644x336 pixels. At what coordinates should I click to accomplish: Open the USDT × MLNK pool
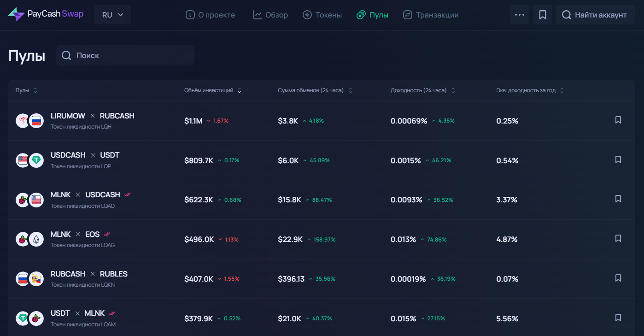[78, 313]
